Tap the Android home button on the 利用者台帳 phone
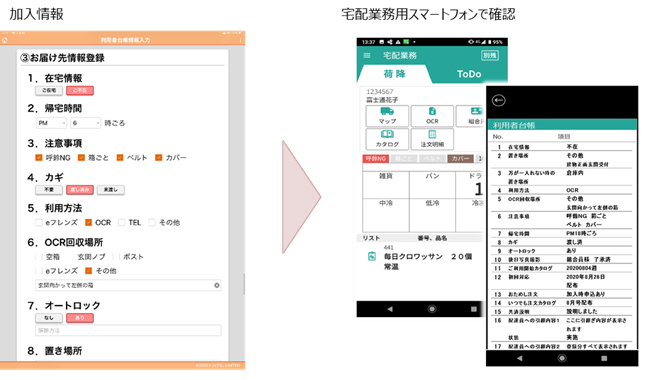The height and width of the screenshot is (380, 648). click(562, 358)
